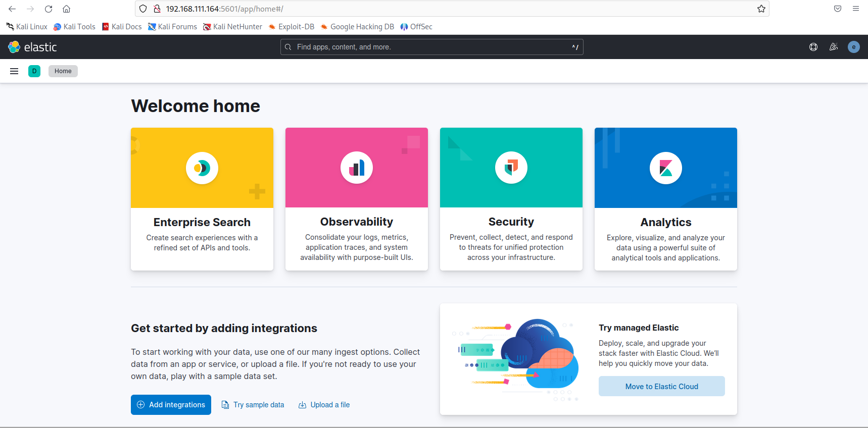Click Move to Elastic Cloud button
The width and height of the screenshot is (868, 428).
[662, 386]
